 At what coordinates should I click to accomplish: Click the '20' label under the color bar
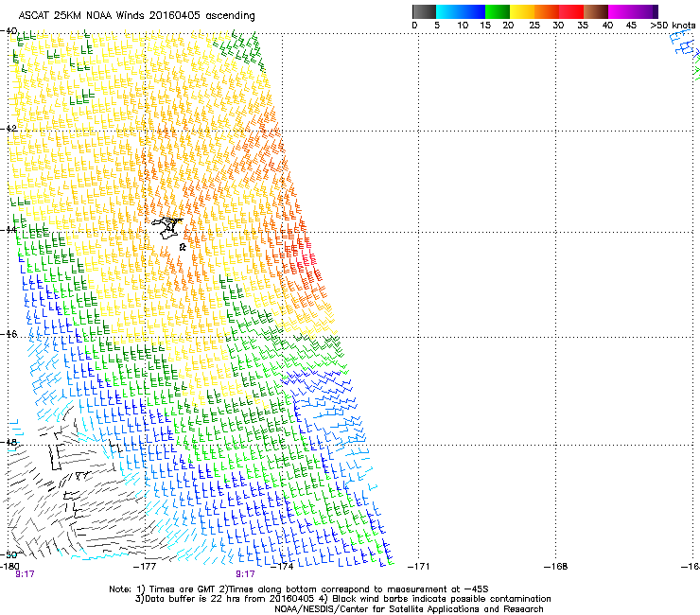click(508, 25)
